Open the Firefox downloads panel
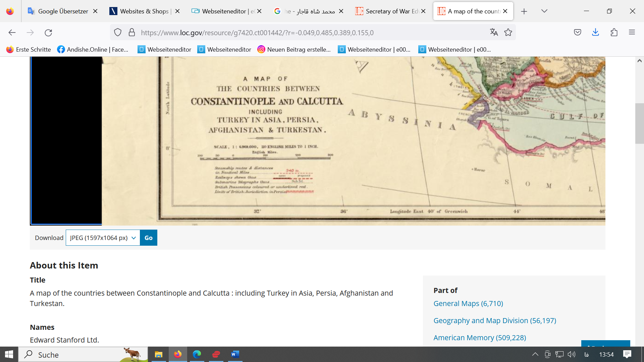The width and height of the screenshot is (644, 362). pyautogui.click(x=595, y=32)
